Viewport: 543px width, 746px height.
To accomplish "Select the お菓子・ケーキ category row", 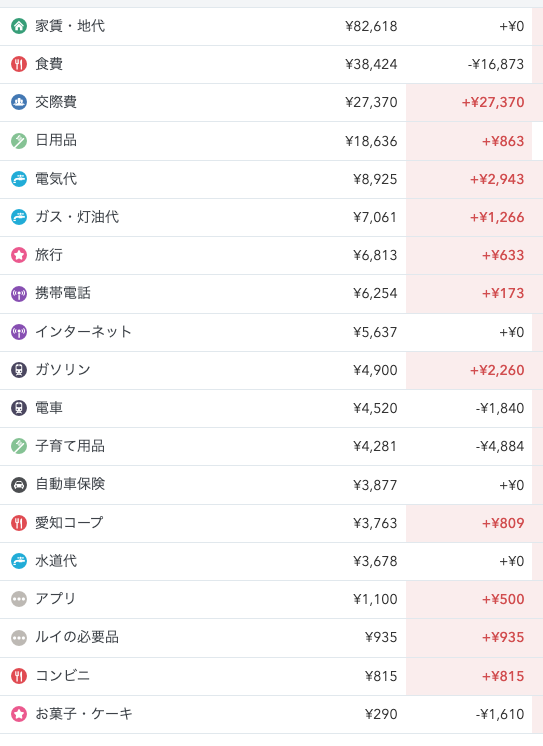I will click(271, 714).
